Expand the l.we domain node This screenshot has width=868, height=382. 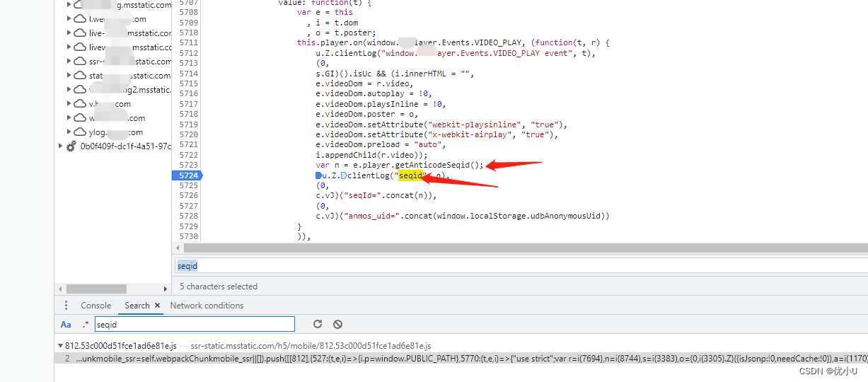[69, 19]
